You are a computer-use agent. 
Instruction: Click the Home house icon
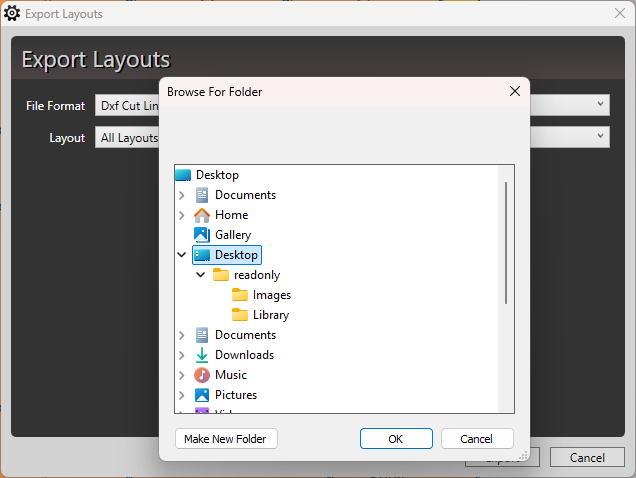point(202,215)
